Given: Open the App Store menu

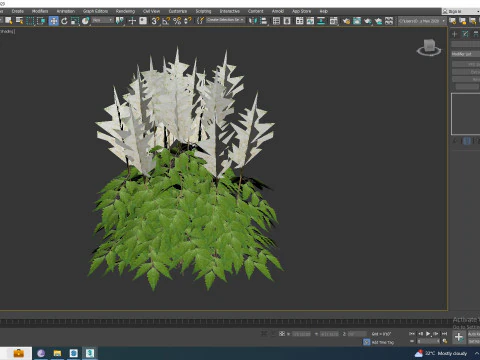Looking at the screenshot, I should [x=301, y=11].
